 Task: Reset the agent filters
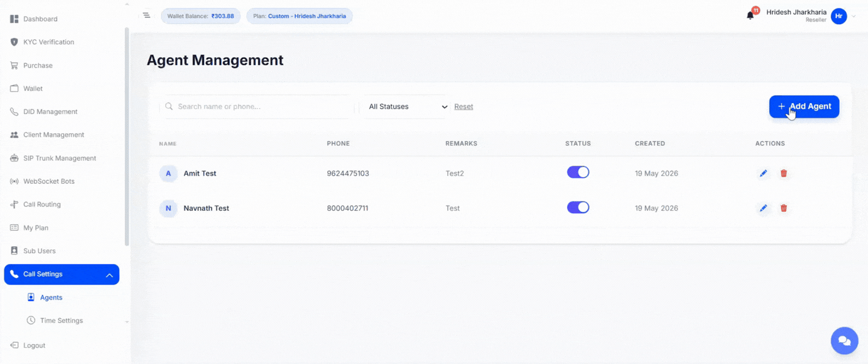464,107
